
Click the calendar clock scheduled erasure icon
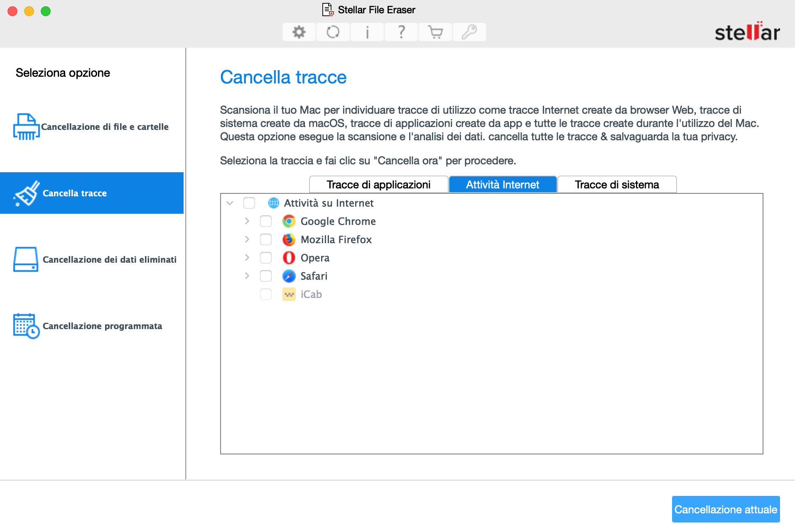tap(26, 326)
